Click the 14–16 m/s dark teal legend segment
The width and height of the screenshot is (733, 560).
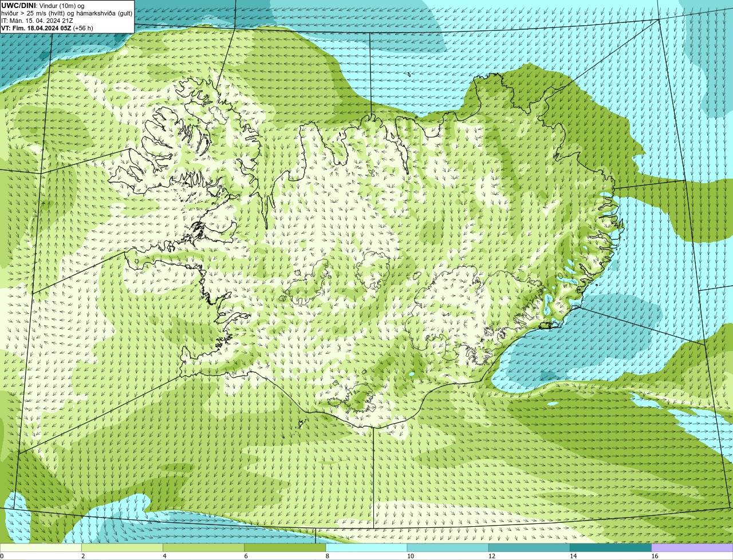click(611, 548)
